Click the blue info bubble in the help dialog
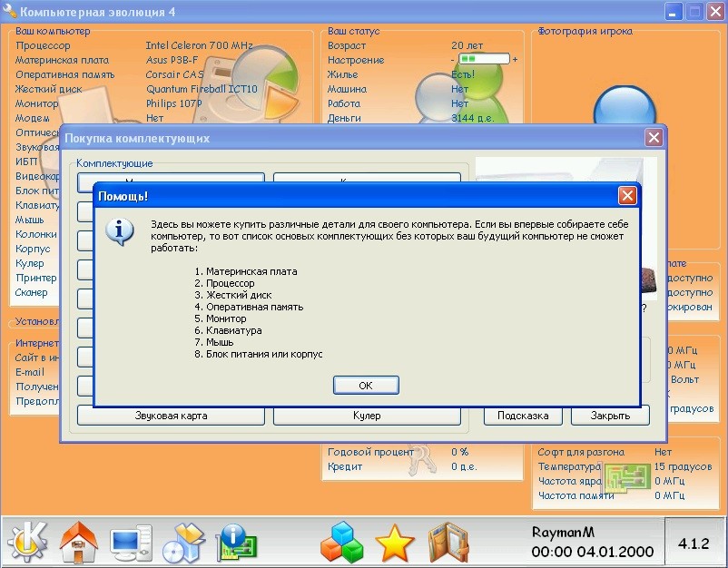This screenshot has height=568, width=728. [x=120, y=231]
